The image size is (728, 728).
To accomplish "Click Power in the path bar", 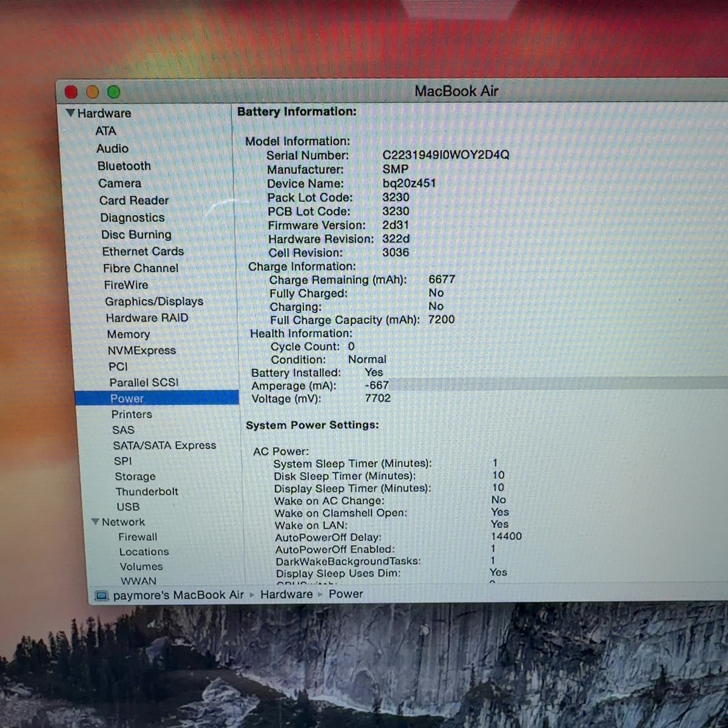I will point(346,594).
